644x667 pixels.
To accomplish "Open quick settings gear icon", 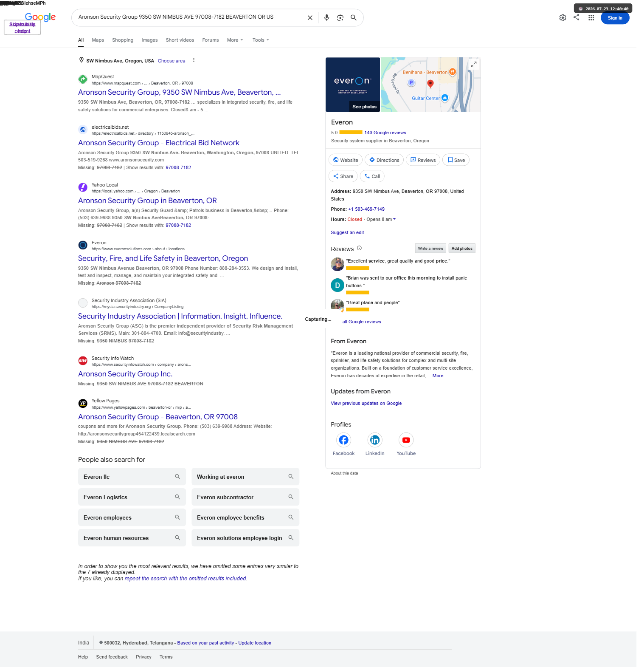I will (x=562, y=18).
